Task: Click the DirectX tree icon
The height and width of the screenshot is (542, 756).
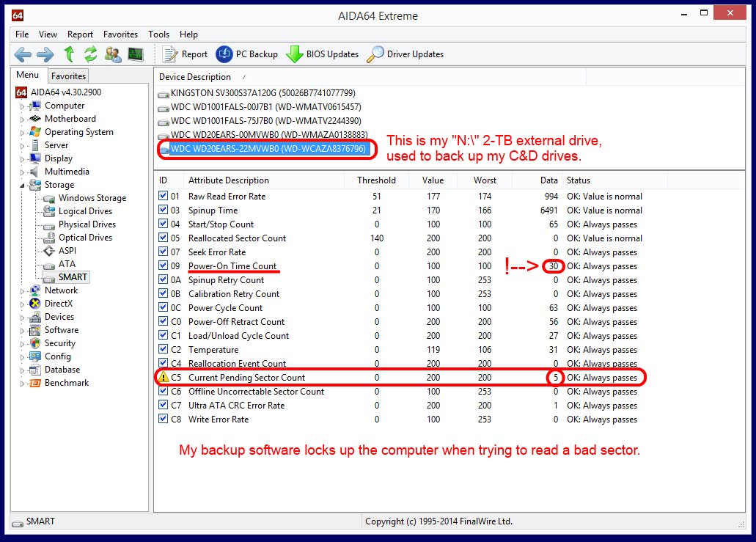Action: tap(35, 304)
